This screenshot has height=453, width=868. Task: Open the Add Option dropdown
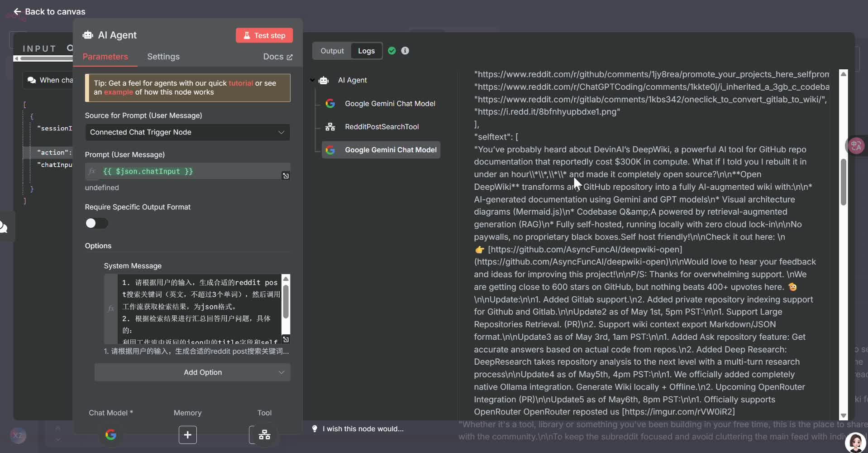(192, 372)
